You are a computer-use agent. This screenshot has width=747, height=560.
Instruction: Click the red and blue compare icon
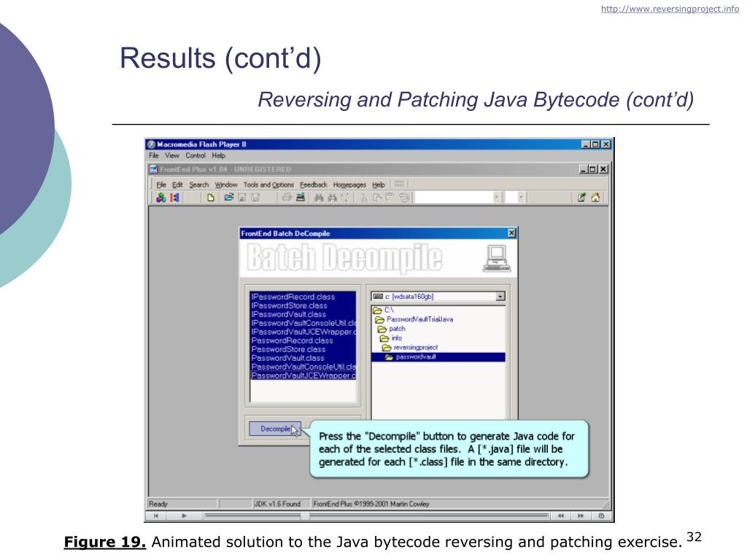tap(175, 198)
